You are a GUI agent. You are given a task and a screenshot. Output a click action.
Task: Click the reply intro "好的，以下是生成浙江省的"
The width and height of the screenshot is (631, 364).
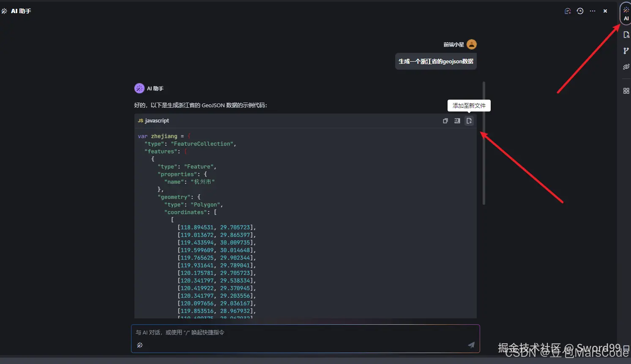click(x=168, y=105)
